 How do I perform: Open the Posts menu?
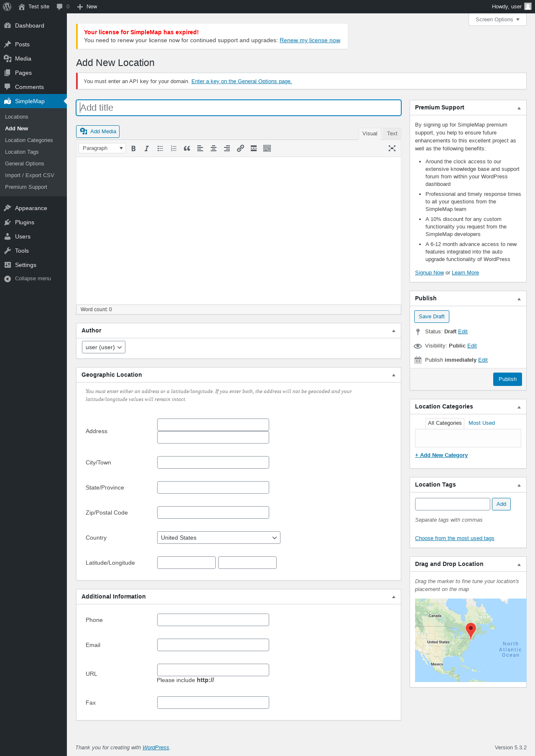[x=33, y=44]
